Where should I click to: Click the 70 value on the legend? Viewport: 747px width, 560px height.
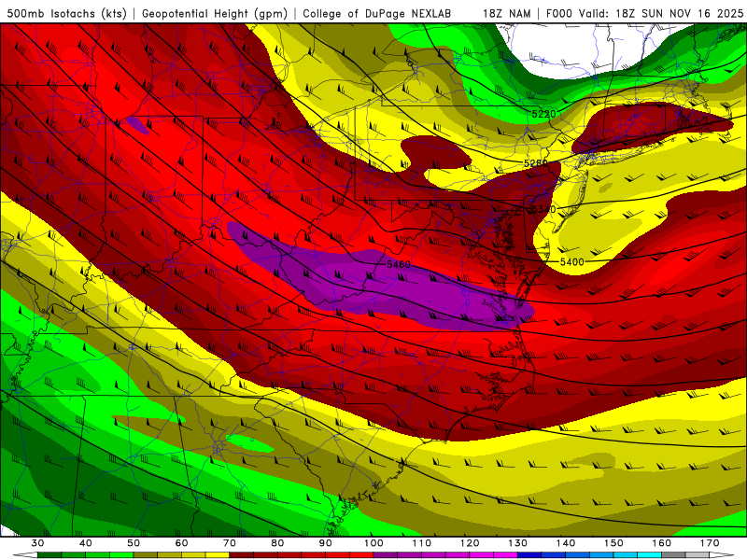[x=230, y=543]
